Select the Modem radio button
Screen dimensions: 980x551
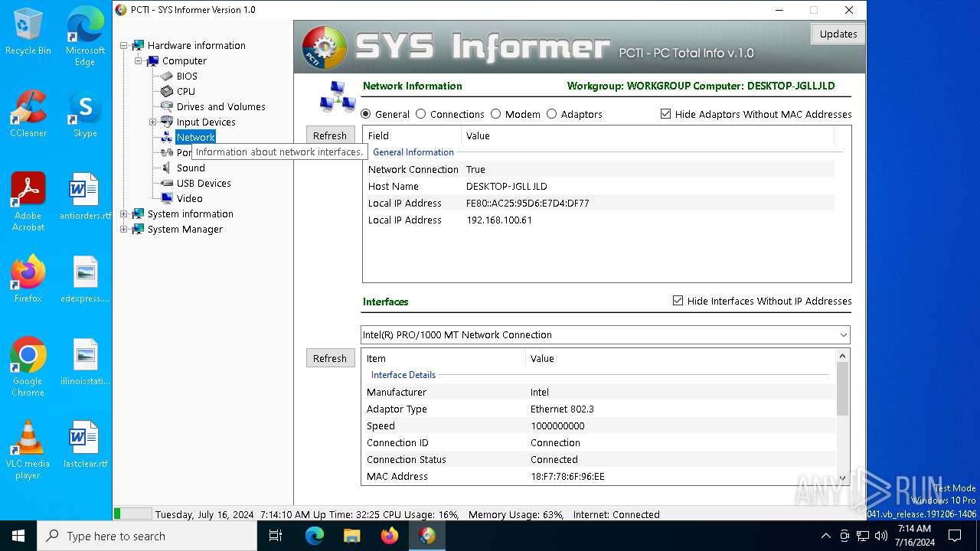(x=496, y=114)
